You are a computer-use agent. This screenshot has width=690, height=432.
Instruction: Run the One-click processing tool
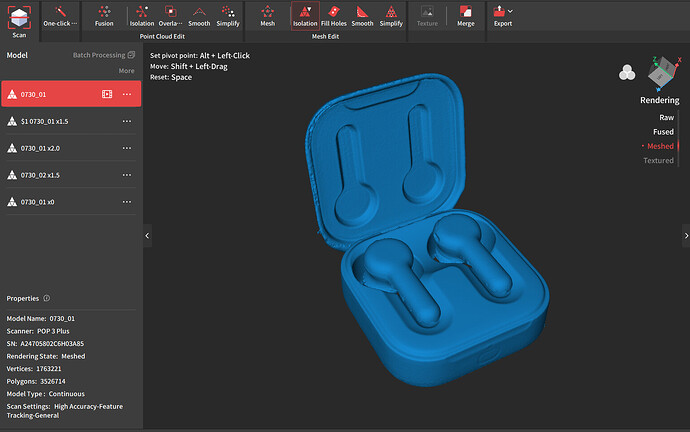pyautogui.click(x=60, y=16)
